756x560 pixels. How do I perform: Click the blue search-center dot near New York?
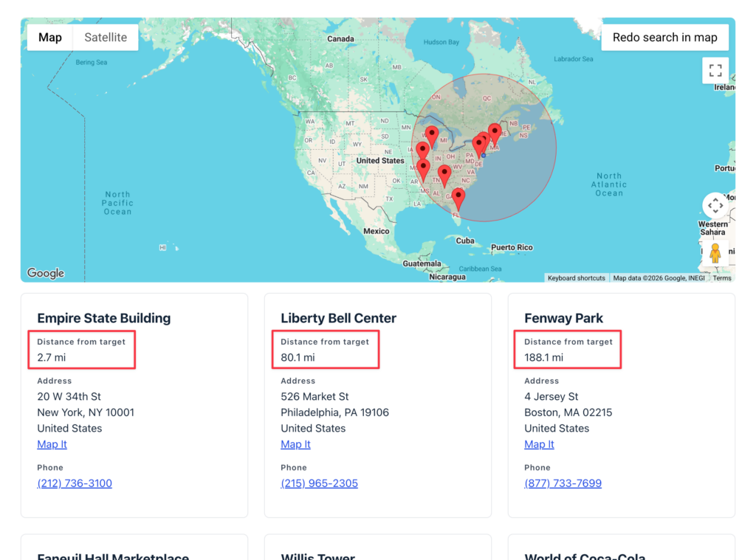(x=484, y=155)
